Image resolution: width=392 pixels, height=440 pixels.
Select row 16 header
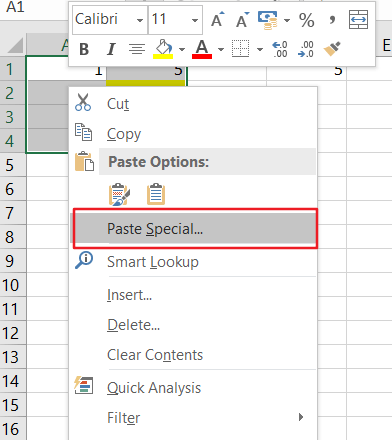pos(13,429)
